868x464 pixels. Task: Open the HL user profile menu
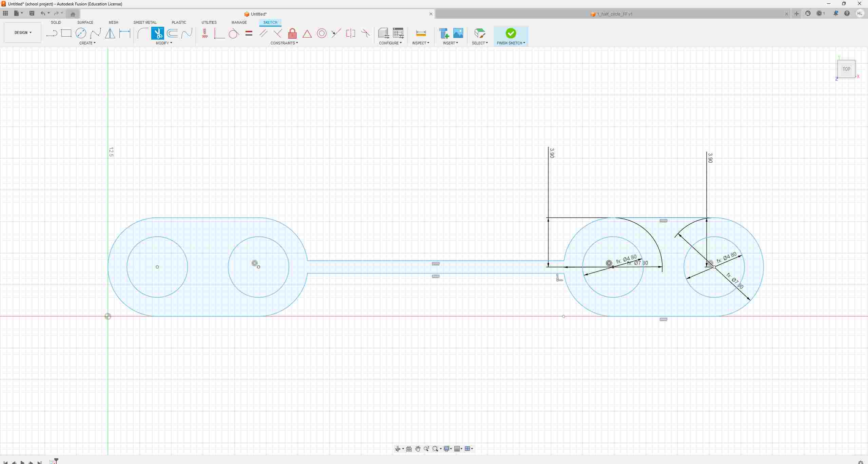[860, 14]
